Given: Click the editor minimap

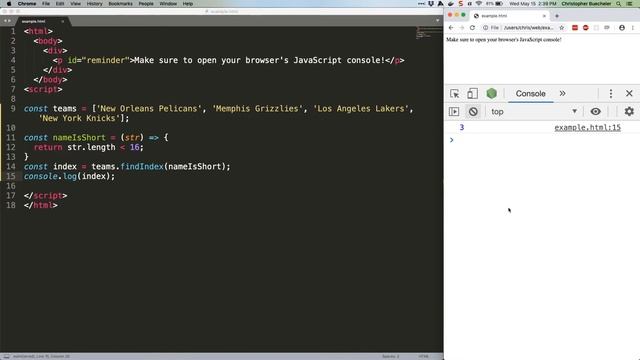Looking at the screenshot, I should (429, 33).
